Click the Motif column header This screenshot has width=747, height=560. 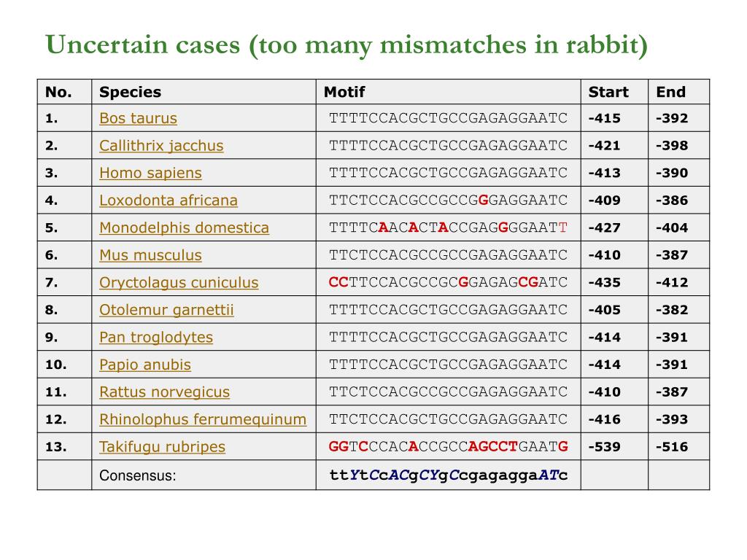tap(344, 92)
